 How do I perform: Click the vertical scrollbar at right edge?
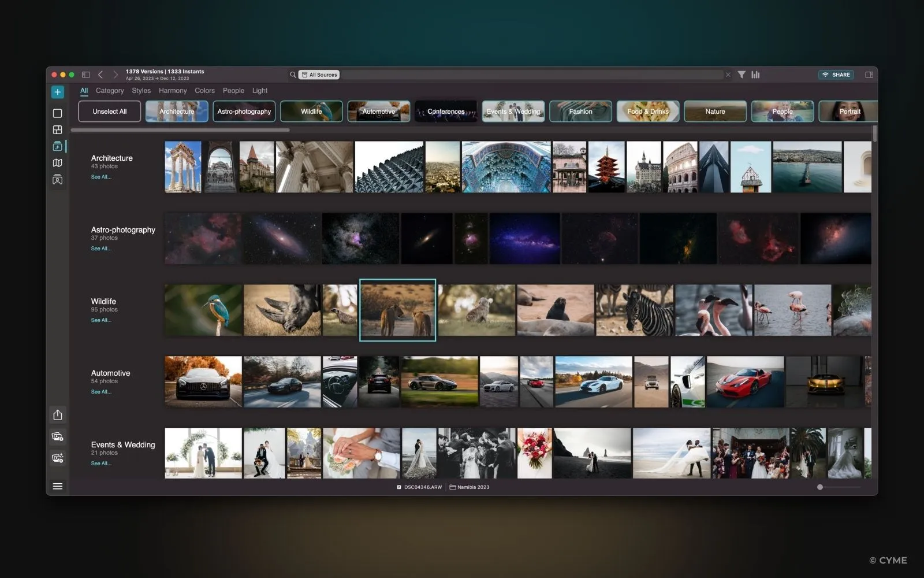point(875,134)
